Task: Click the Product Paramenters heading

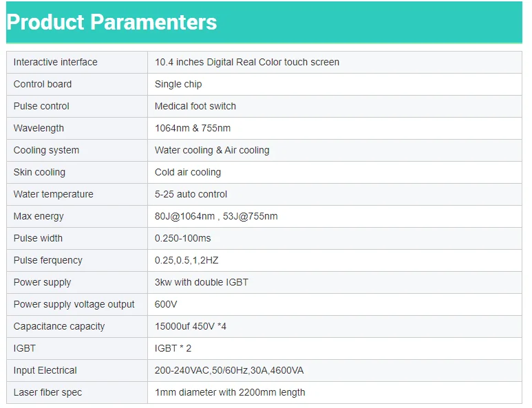Action: (x=111, y=22)
